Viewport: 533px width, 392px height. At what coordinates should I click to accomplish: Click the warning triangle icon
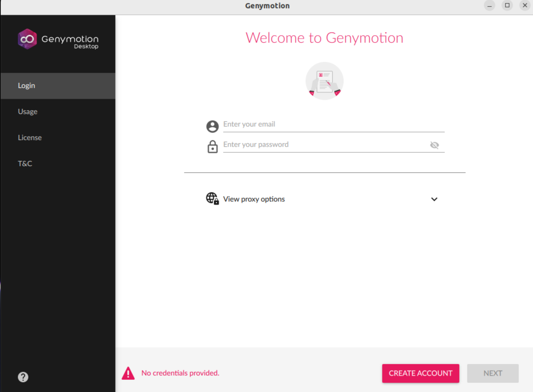pos(128,373)
